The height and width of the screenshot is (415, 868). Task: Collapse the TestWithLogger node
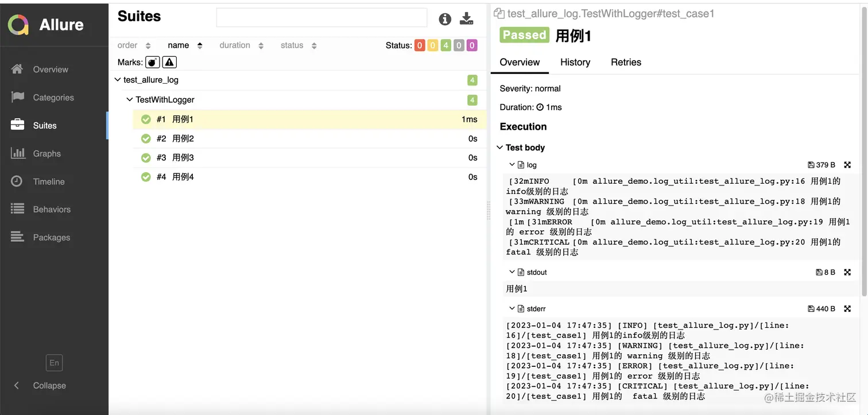(x=129, y=99)
